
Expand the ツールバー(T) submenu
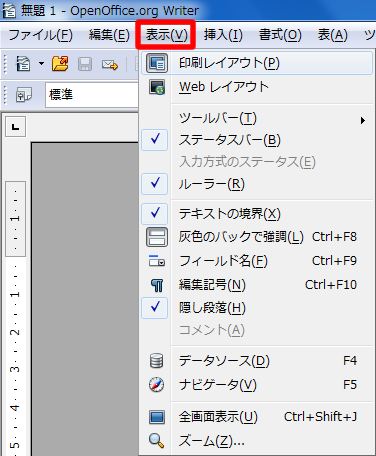pos(257,118)
